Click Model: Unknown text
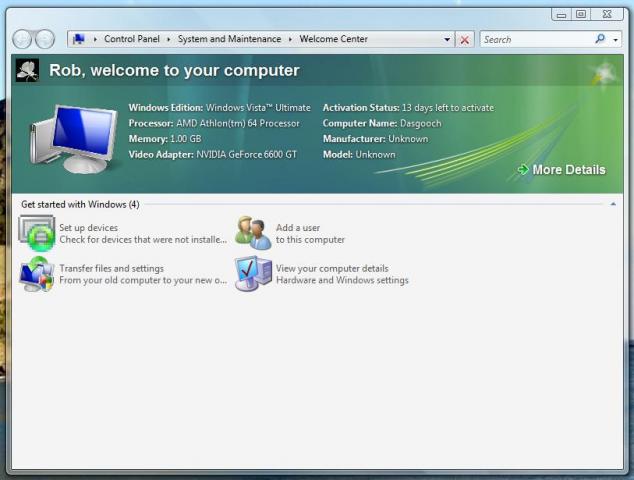Screen dimensions: 634x480 coord(359,154)
